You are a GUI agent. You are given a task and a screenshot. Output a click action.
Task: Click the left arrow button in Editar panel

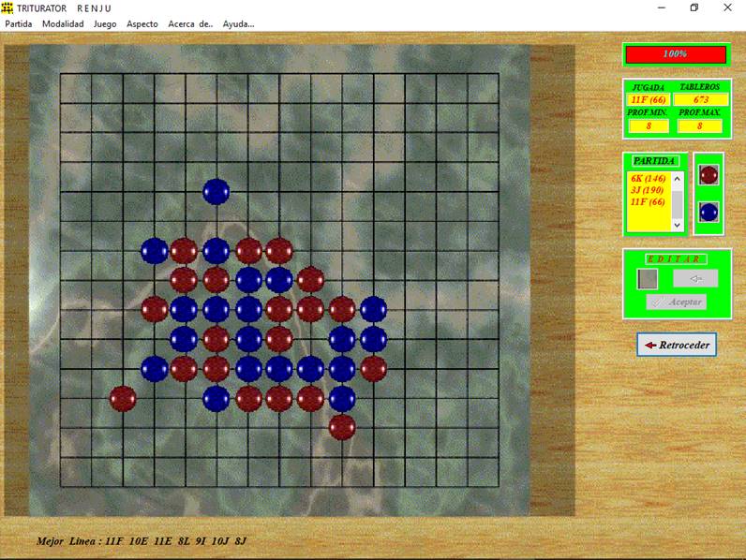click(694, 278)
